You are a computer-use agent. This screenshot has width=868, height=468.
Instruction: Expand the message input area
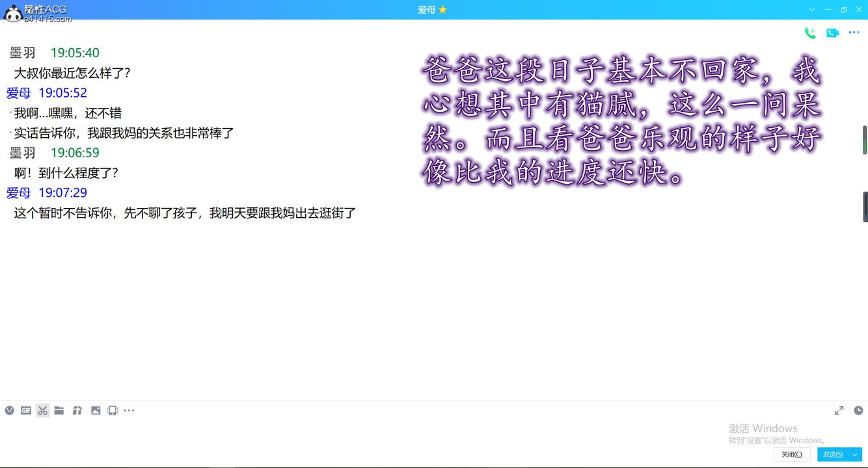[x=839, y=410]
